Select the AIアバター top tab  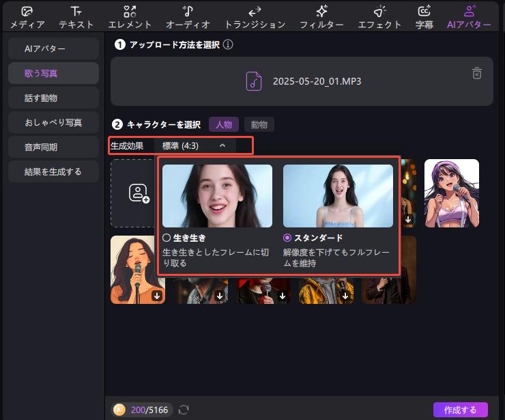point(469,17)
